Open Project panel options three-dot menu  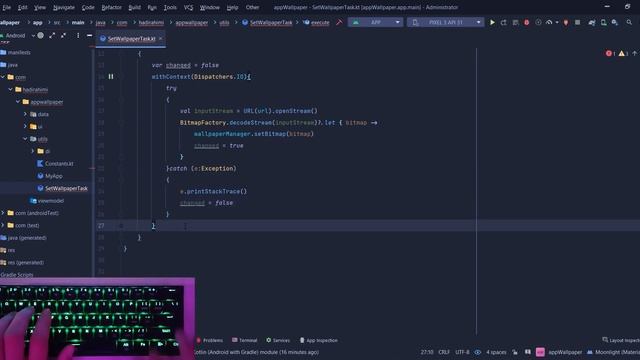(78, 36)
